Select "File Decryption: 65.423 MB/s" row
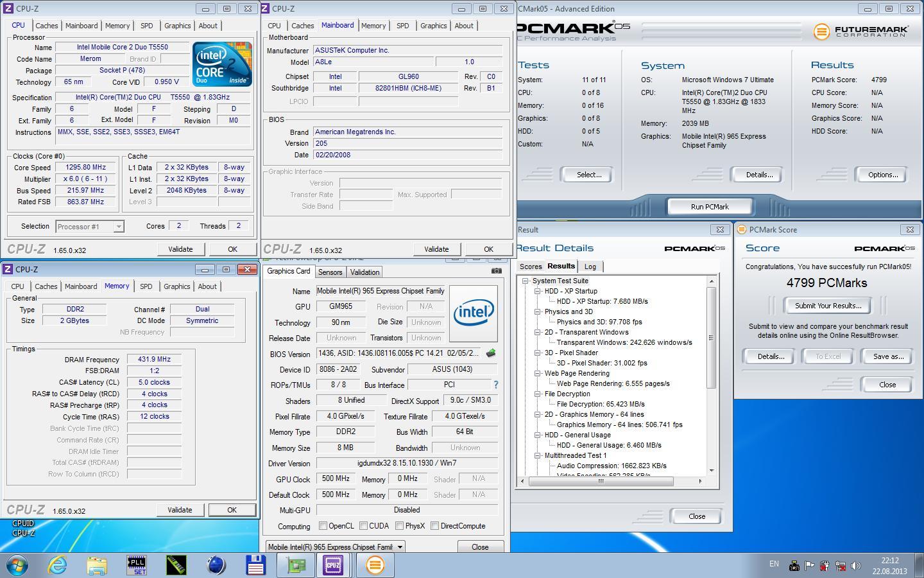This screenshot has height=578, width=924. pyautogui.click(x=601, y=404)
